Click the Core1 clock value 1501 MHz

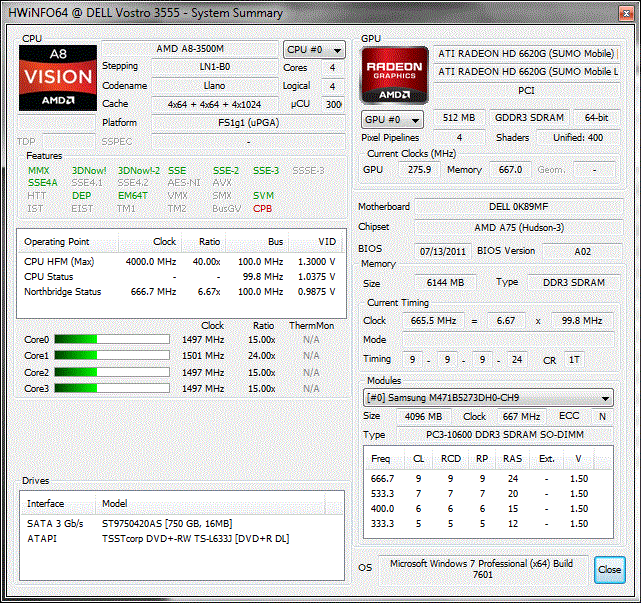coord(203,356)
